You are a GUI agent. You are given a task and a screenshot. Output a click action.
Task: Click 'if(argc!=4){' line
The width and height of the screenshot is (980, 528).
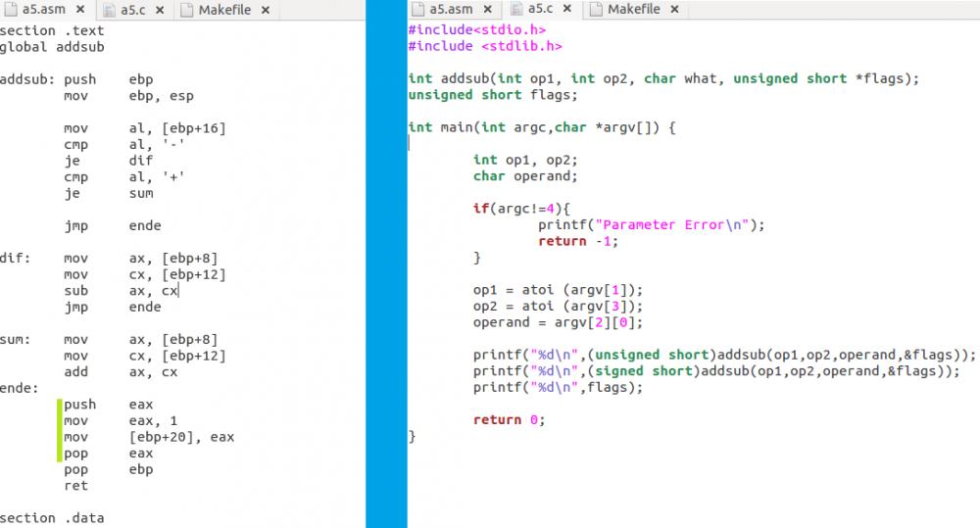click(x=522, y=209)
